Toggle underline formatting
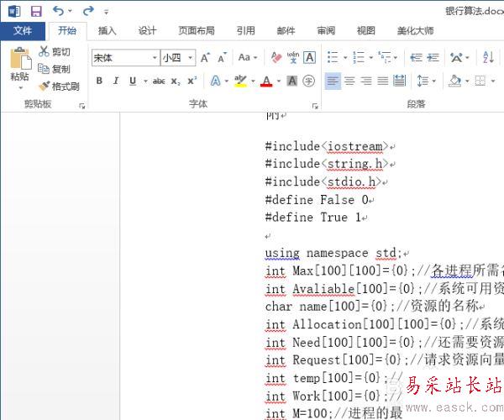Image resolution: width=504 pixels, height=420 pixels. (133, 81)
